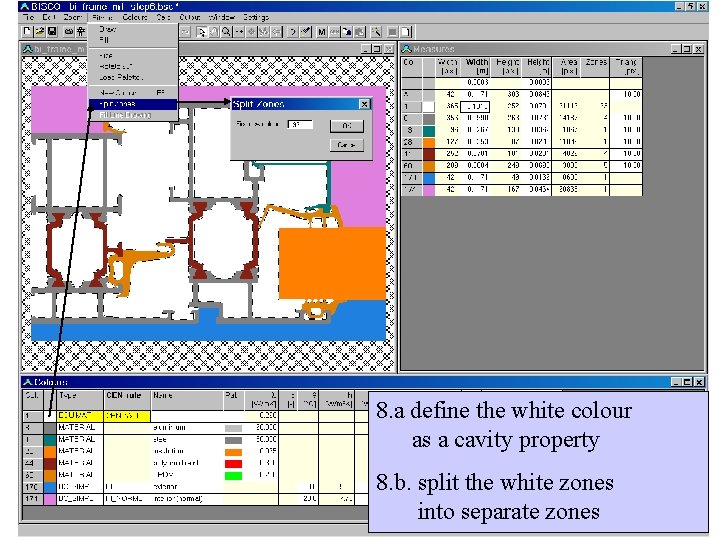Click the outlined Width cell in Measures table
Viewport: 720px width, 540px height.
tap(475, 107)
